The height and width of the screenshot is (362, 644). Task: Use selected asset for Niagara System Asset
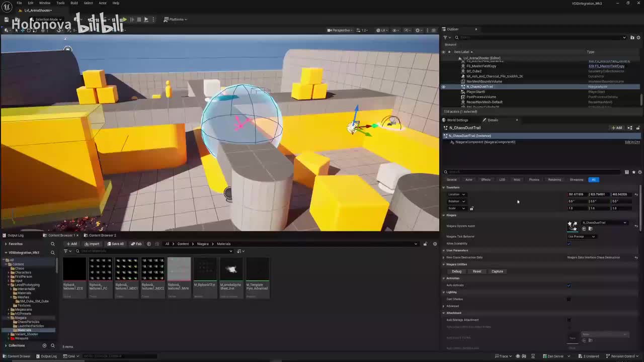tap(584, 229)
